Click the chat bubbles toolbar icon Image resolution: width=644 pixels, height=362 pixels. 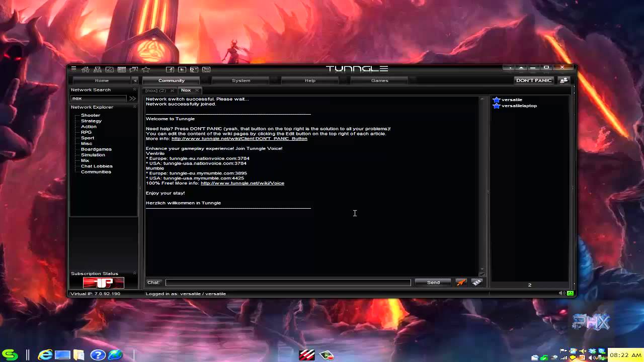tap(134, 69)
